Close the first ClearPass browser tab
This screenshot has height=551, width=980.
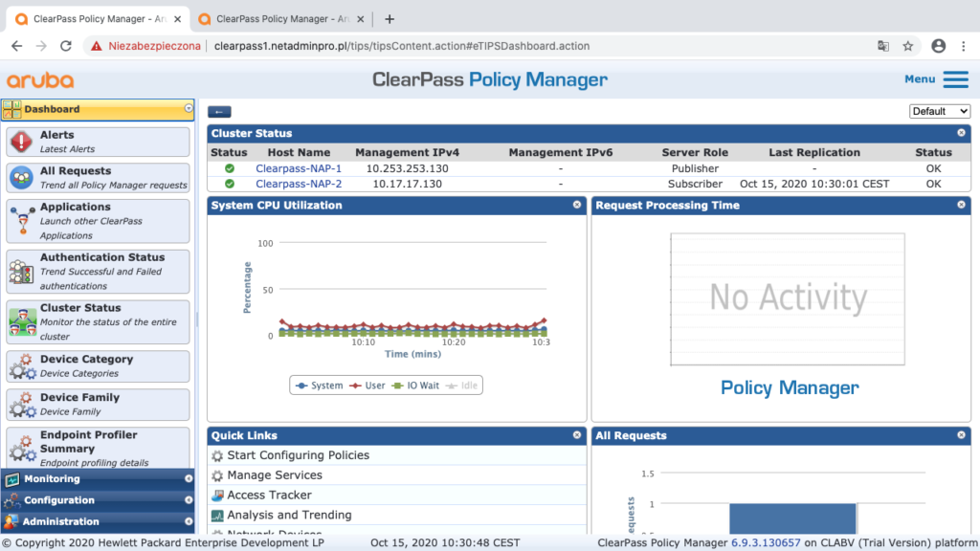[177, 19]
